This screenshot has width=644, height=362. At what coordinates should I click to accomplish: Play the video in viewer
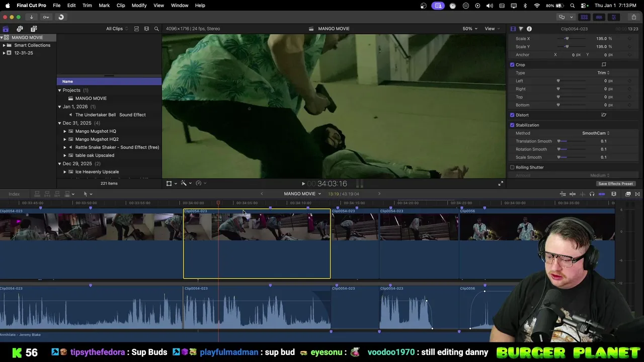click(x=303, y=184)
